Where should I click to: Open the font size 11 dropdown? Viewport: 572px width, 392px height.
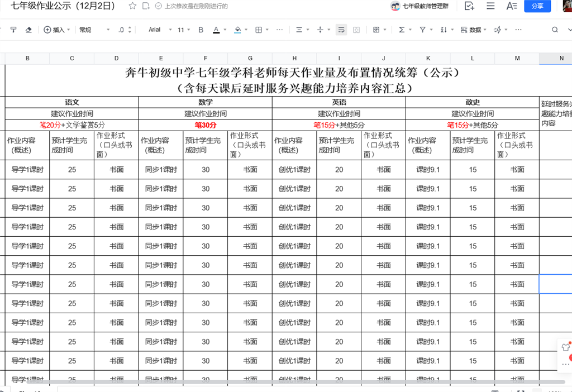(x=183, y=30)
